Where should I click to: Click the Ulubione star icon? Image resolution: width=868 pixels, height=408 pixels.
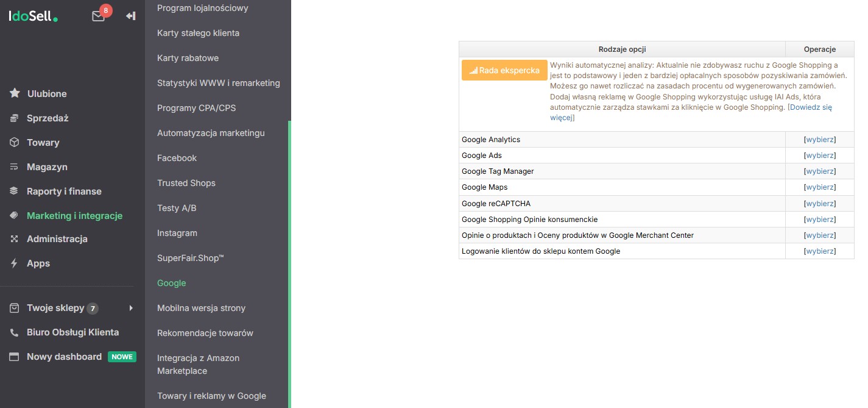(15, 93)
